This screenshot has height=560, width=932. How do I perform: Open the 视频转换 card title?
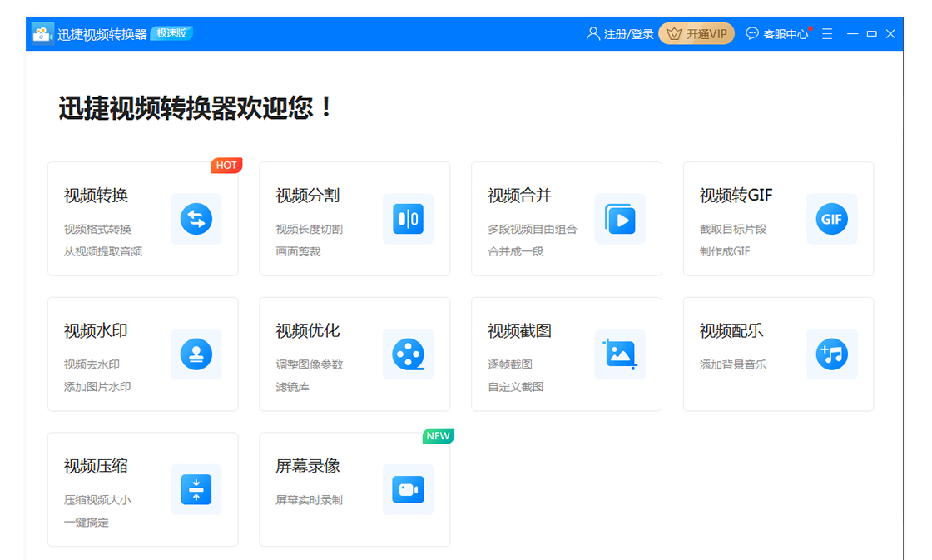(x=96, y=196)
